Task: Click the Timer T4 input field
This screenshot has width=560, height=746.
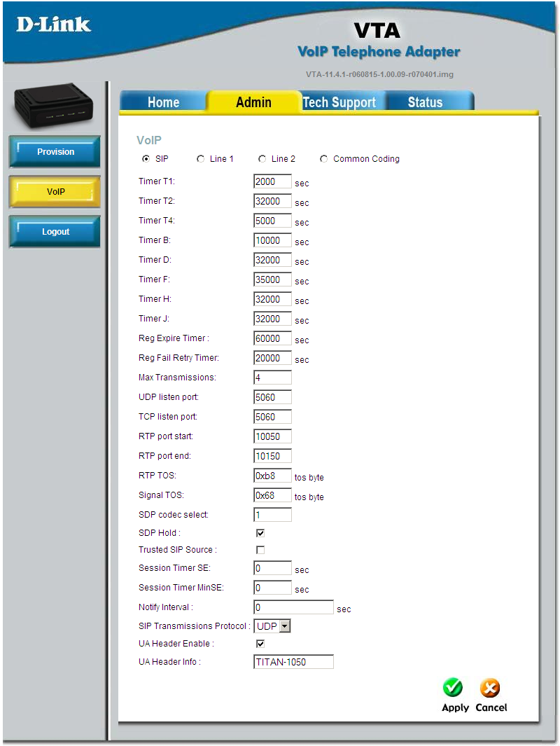Action: (x=272, y=221)
